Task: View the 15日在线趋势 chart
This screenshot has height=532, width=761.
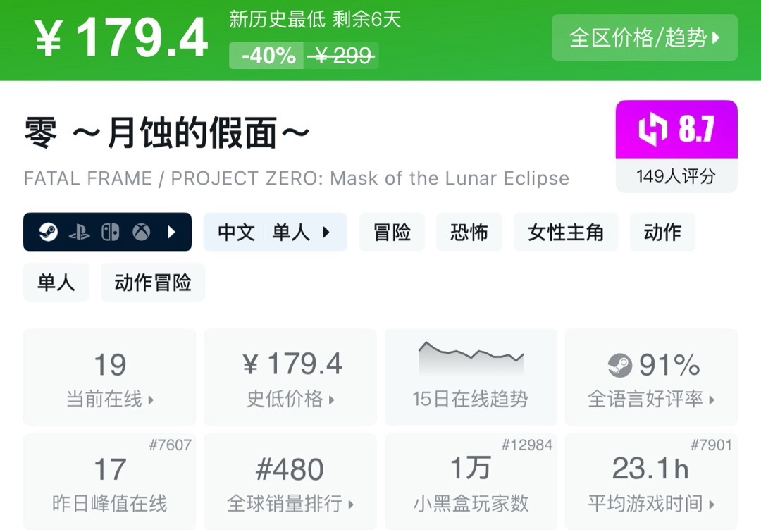Action: pos(471,378)
